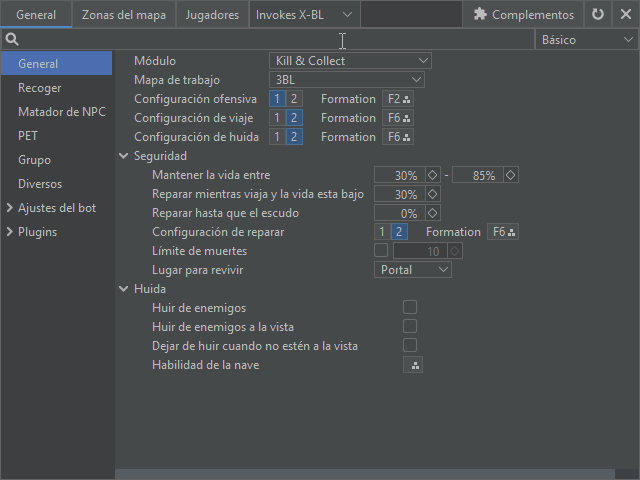Click the refresh icon in top bar
Image resolution: width=640 pixels, height=480 pixels.
(x=598, y=15)
